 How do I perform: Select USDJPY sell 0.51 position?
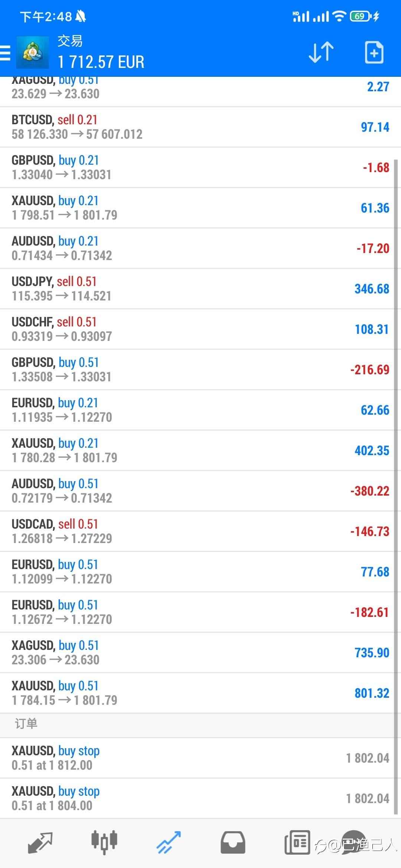click(x=200, y=289)
